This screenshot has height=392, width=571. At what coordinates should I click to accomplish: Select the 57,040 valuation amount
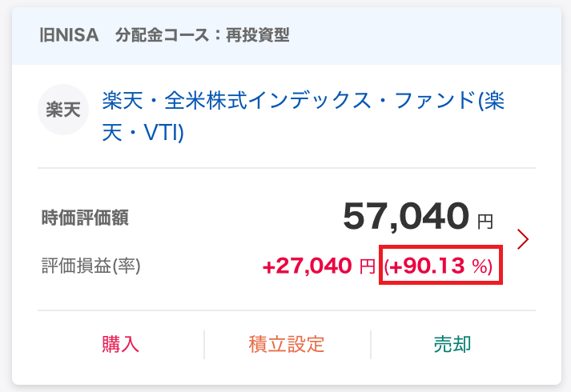406,216
